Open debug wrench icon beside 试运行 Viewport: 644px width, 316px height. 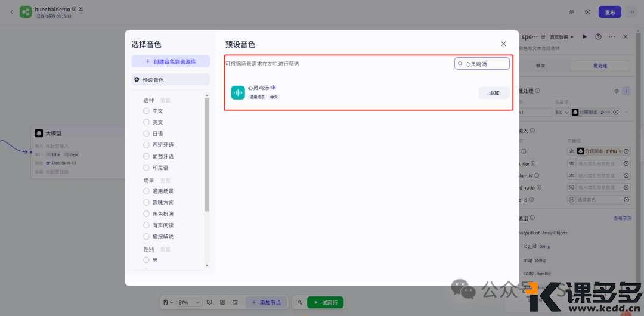coord(300,302)
